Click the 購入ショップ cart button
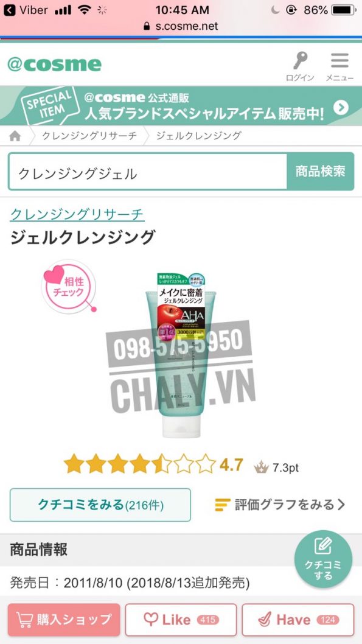362x644 pixels. pyautogui.click(x=64, y=620)
